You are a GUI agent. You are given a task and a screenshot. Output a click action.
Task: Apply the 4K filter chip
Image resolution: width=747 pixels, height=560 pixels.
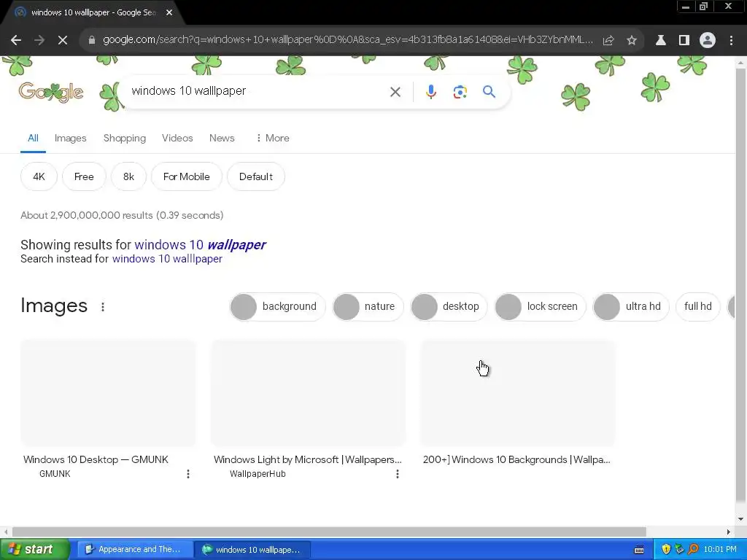click(x=39, y=176)
